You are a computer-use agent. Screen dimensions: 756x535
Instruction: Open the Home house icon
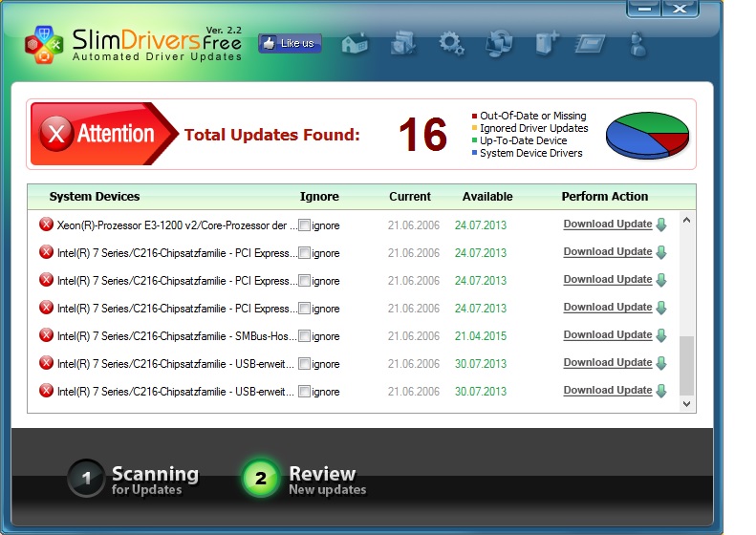point(355,44)
